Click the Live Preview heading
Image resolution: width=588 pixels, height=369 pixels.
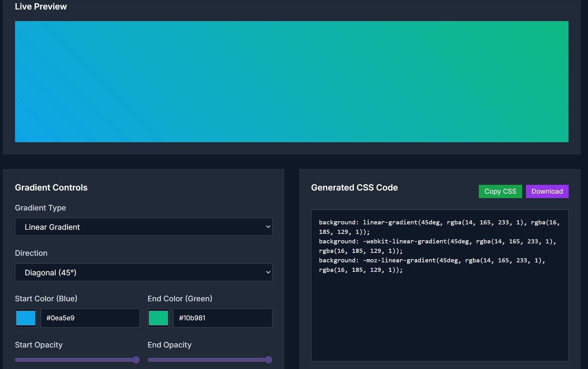click(41, 7)
